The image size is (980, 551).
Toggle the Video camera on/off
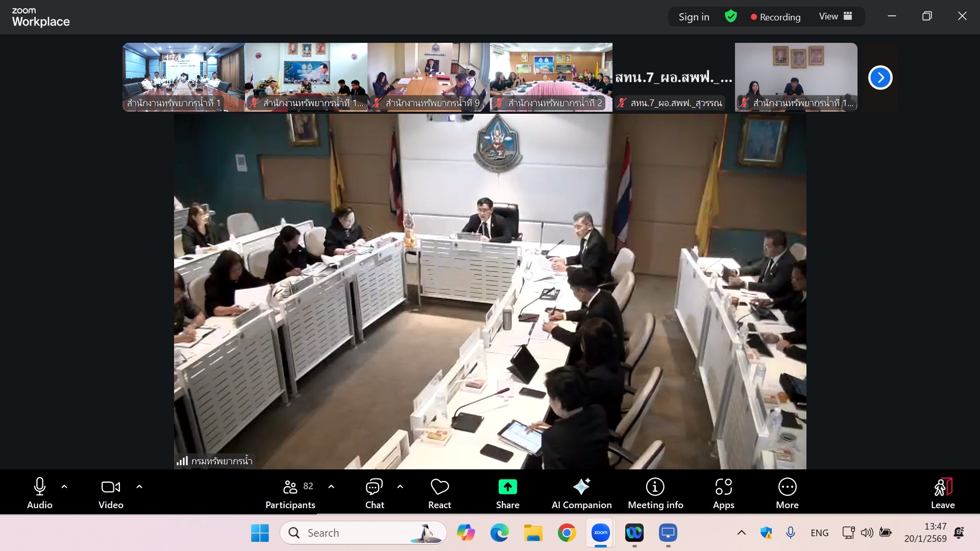pyautogui.click(x=111, y=487)
